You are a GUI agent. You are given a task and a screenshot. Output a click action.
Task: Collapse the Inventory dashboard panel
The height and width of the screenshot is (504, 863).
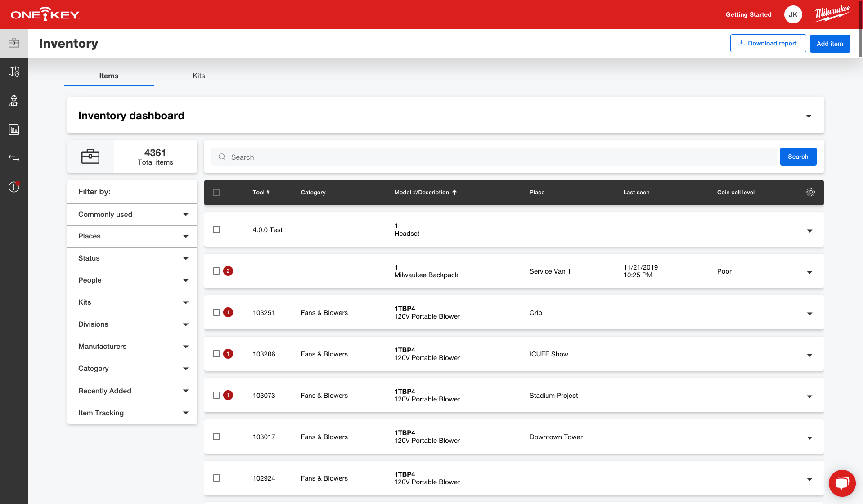[x=809, y=116]
